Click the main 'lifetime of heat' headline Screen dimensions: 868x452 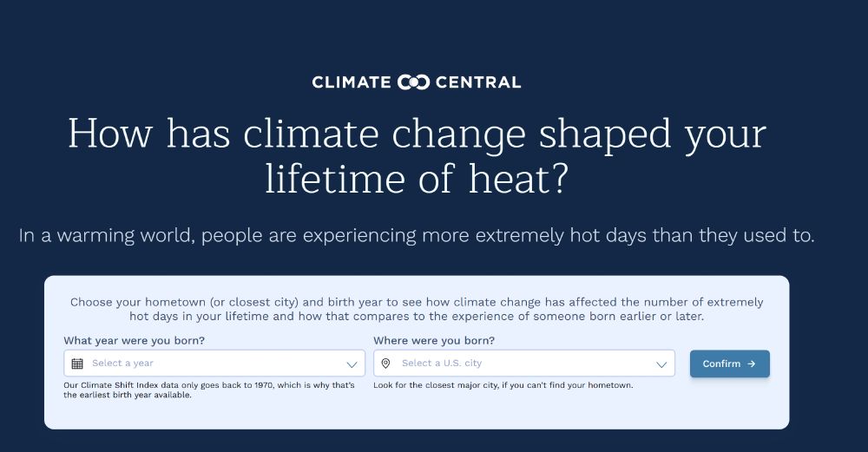417,178
